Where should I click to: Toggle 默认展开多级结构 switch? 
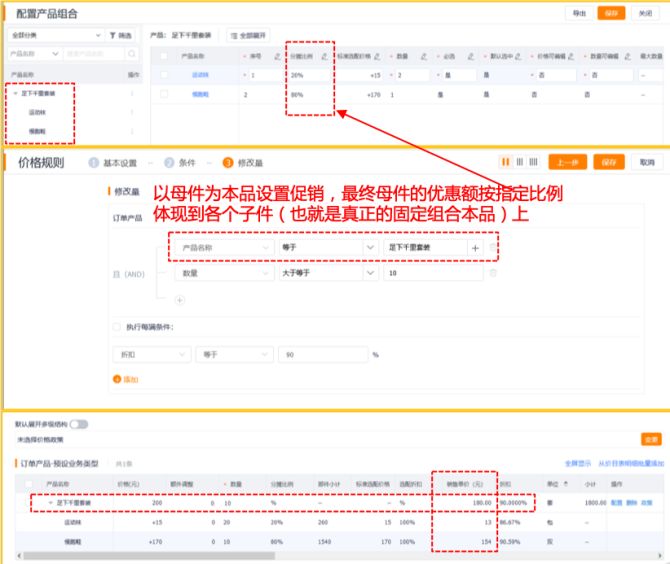pyautogui.click(x=77, y=424)
